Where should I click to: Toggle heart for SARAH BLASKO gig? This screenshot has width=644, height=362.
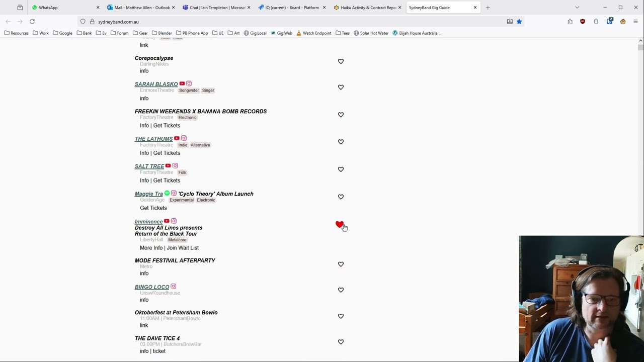(341, 87)
